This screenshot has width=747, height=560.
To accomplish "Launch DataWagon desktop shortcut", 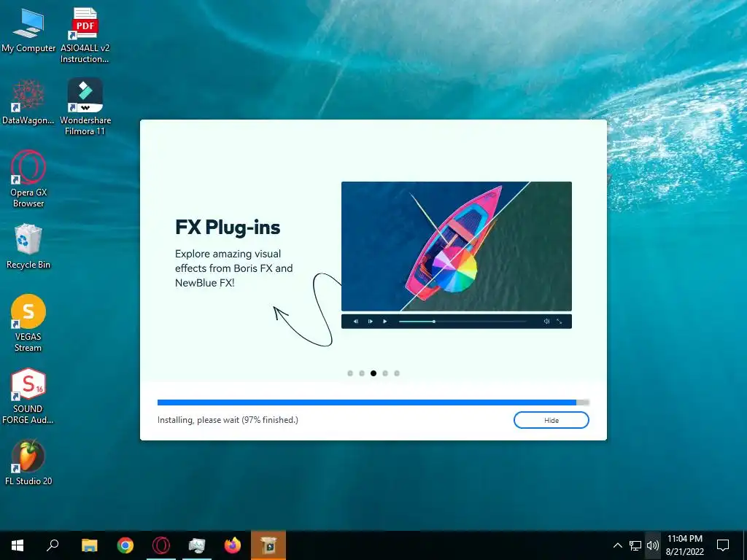I will [x=28, y=102].
